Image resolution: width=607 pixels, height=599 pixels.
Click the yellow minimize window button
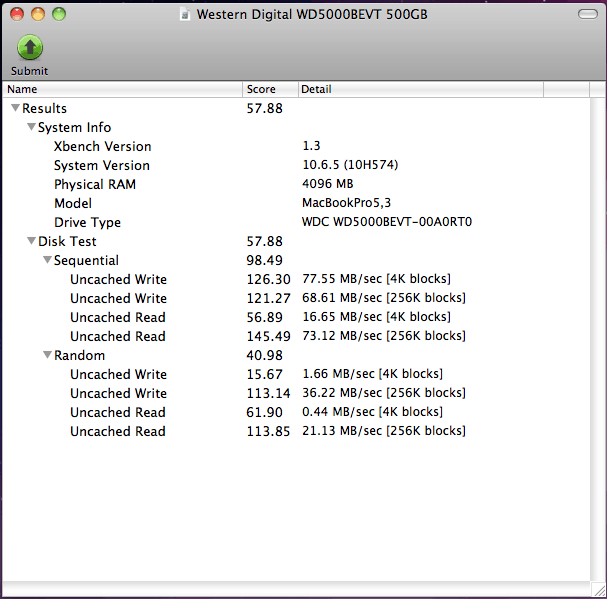38,14
